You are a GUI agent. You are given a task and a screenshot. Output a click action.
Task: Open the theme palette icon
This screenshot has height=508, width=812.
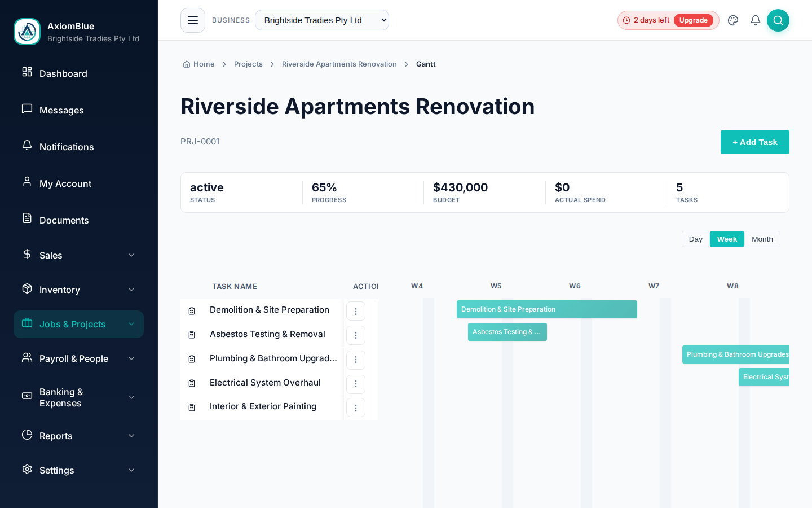click(x=733, y=20)
